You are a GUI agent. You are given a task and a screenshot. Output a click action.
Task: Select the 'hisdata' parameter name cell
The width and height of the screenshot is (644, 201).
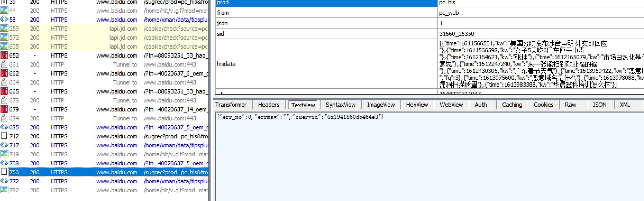coord(327,64)
